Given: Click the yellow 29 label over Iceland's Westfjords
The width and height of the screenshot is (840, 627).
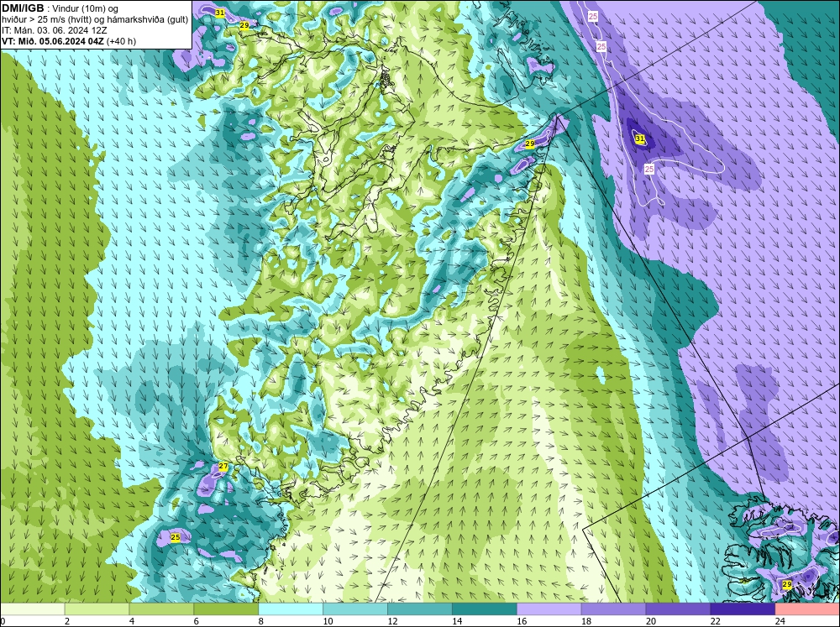Looking at the screenshot, I should tap(787, 585).
